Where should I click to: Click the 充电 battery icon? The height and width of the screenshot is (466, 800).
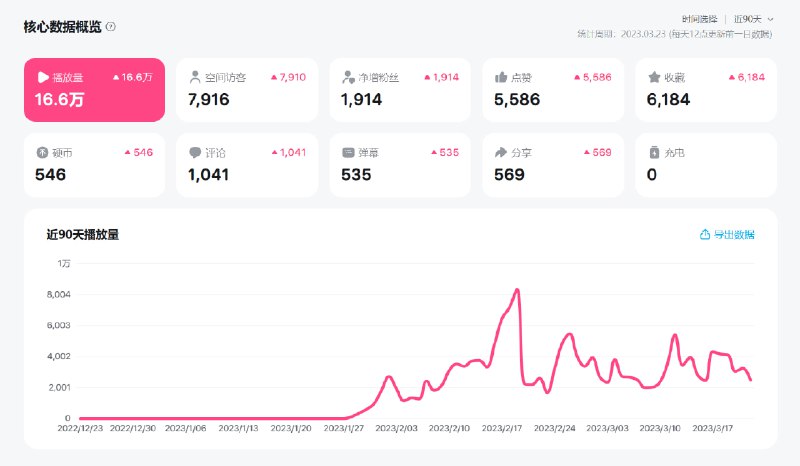[x=654, y=153]
